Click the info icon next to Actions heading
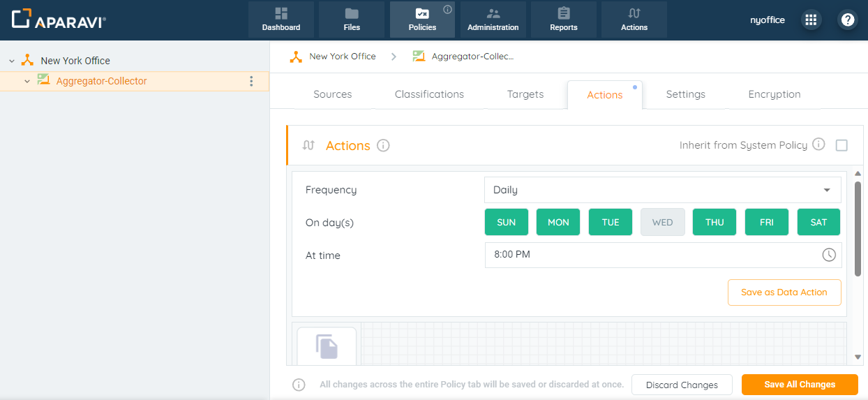This screenshot has height=400, width=868. 383,145
